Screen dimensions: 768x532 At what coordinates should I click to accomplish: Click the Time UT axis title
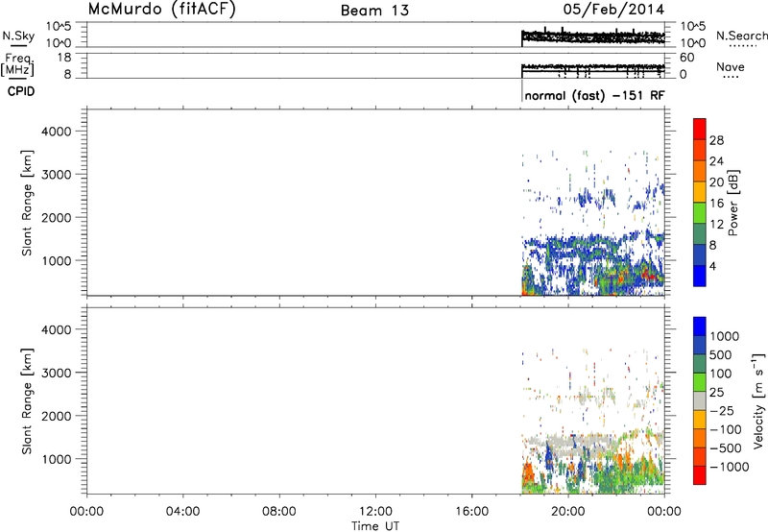(375, 526)
